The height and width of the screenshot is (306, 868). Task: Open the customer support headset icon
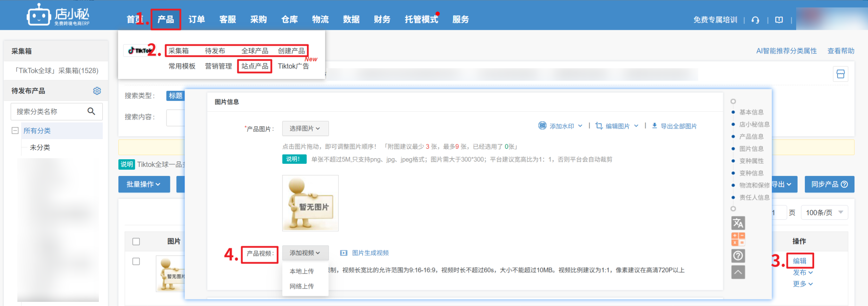coord(755,20)
